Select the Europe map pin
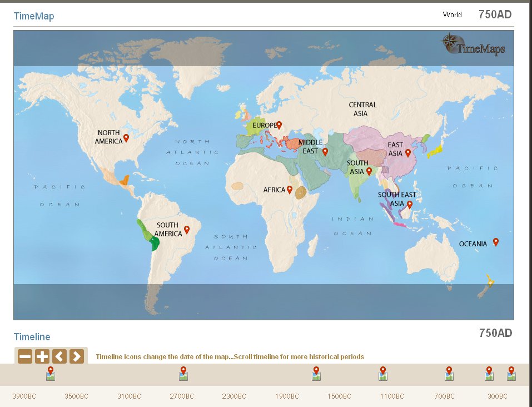532x407 pixels. click(279, 125)
